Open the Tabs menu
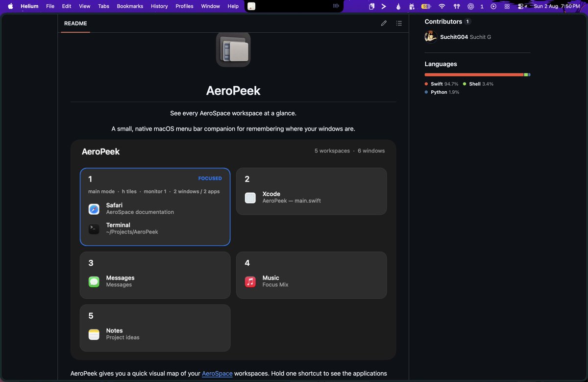The height and width of the screenshot is (382, 588). click(103, 6)
